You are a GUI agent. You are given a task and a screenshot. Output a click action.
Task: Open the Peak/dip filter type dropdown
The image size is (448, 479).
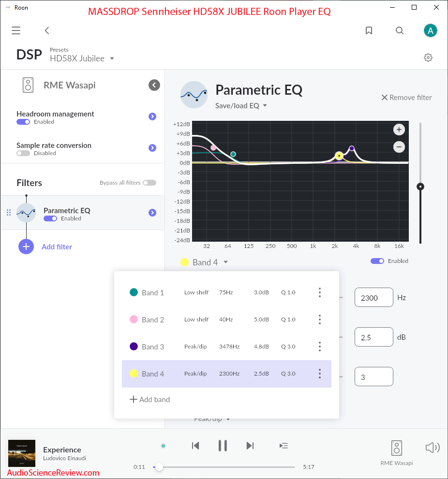pos(211,419)
